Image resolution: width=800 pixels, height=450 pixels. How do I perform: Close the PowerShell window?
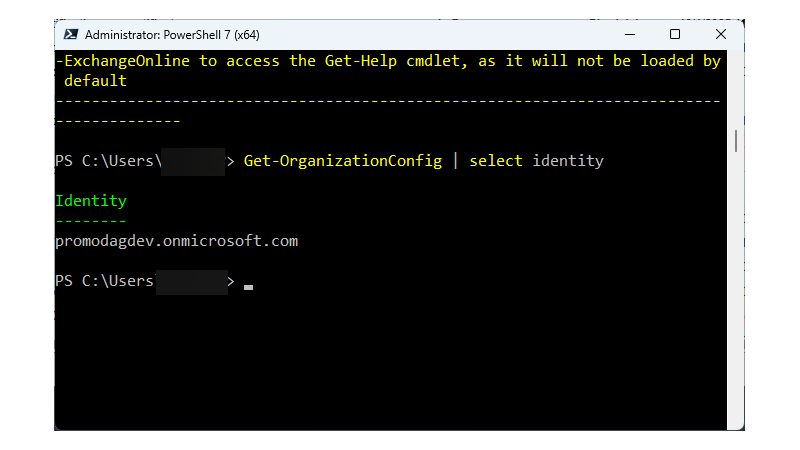[x=721, y=34]
